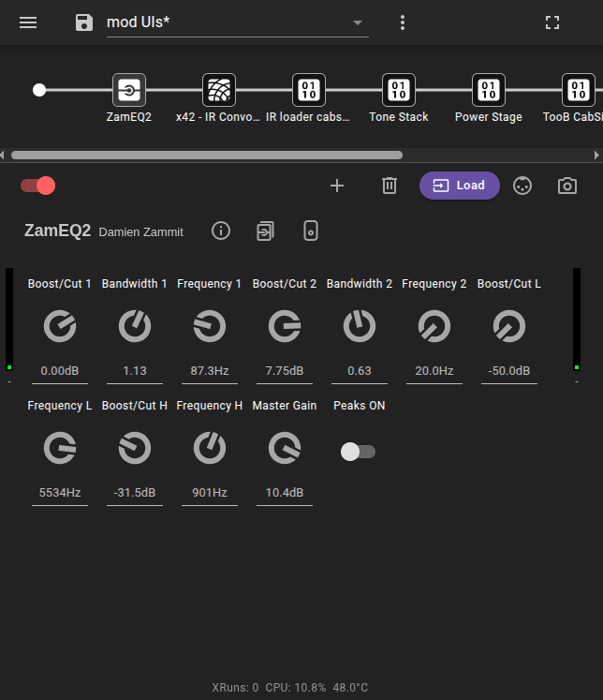Click the pedalboard input start node
Image resolution: width=603 pixels, height=700 pixels.
tap(39, 90)
